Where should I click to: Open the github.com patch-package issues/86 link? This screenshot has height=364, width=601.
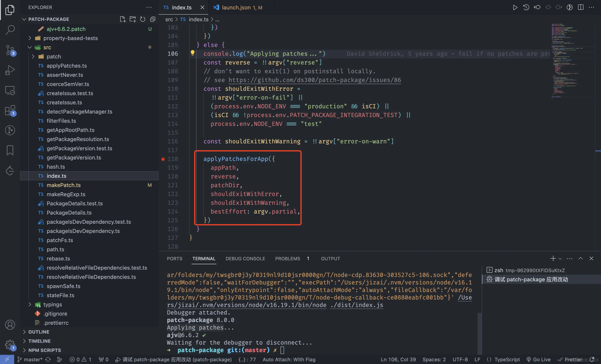click(x=315, y=80)
